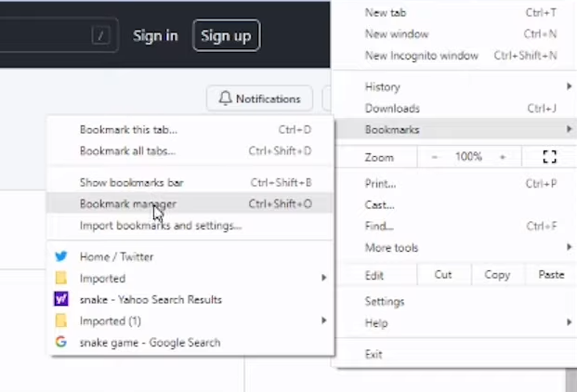Click the 100% zoom level value
The height and width of the screenshot is (392, 577).
(x=468, y=157)
